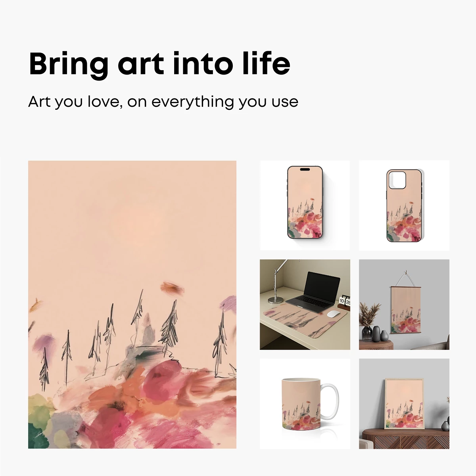This screenshot has width=476, height=476.
Task: Open the hanging wall scroll mockup
Action: point(404,305)
